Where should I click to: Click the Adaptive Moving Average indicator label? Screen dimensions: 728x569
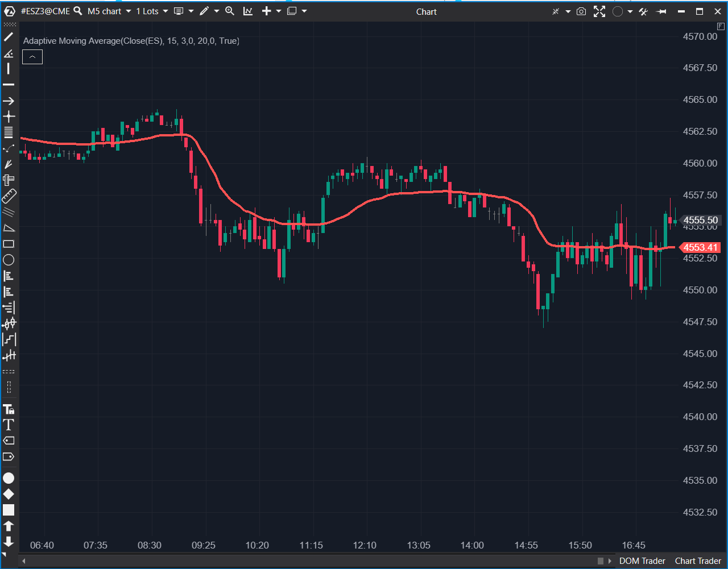131,41
